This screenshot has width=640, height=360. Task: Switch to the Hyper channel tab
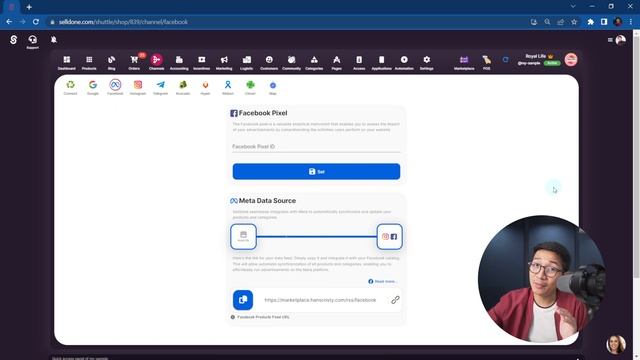[205, 87]
